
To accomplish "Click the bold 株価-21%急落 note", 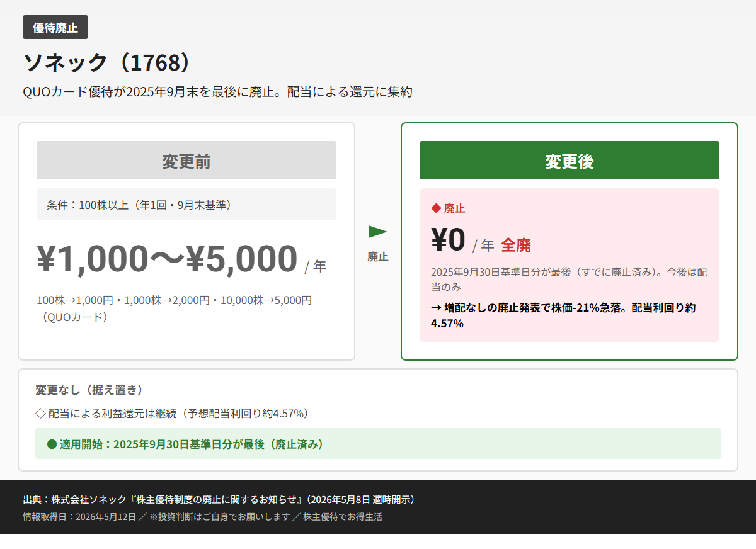I will coord(564,315).
